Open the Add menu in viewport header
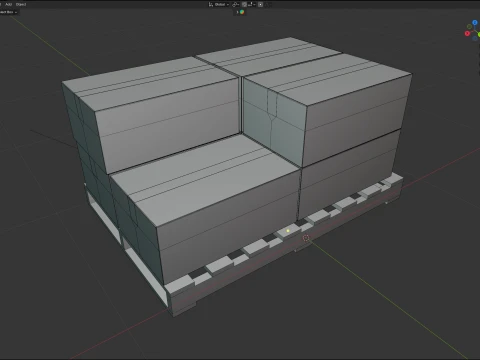 click(9, 4)
